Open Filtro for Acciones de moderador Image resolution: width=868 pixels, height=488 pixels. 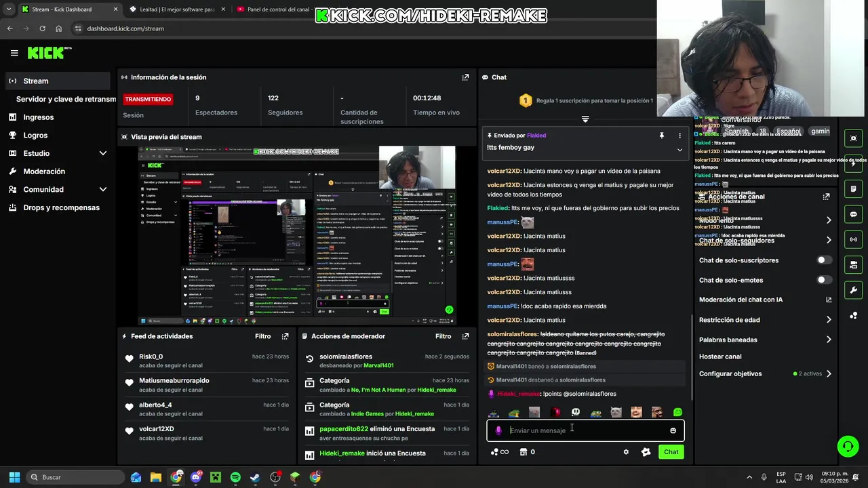(x=443, y=336)
